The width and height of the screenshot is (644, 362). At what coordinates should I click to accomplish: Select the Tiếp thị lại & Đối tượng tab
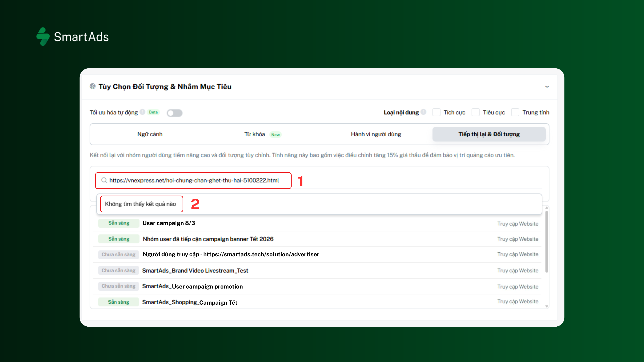(489, 134)
